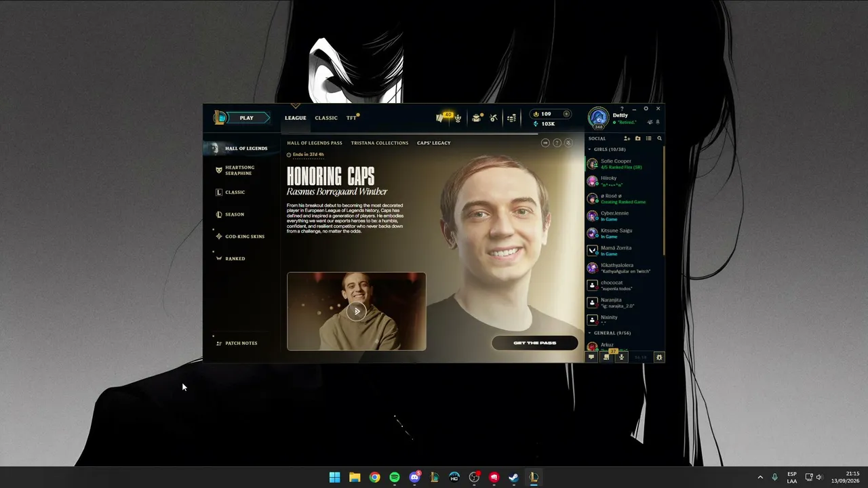The width and height of the screenshot is (868, 488).
Task: Open Discord from the taskbar
Action: [414, 477]
